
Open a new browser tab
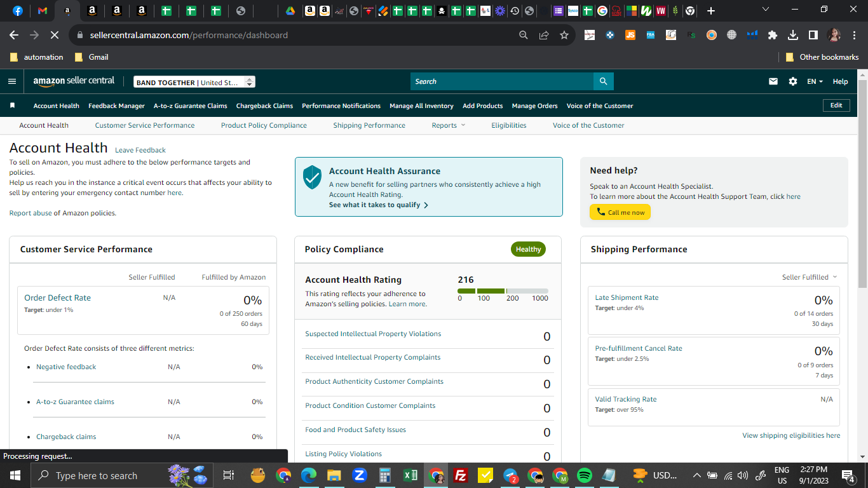coord(710,11)
